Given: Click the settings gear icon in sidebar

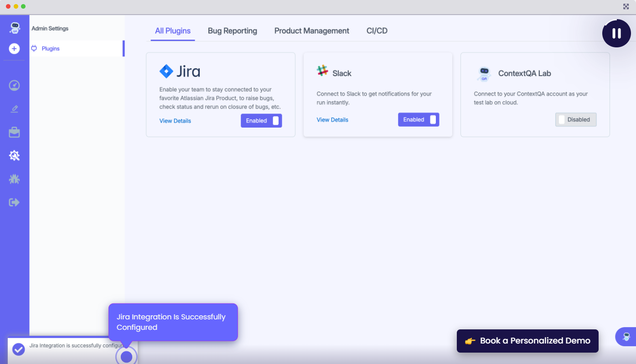Looking at the screenshot, I should [15, 156].
